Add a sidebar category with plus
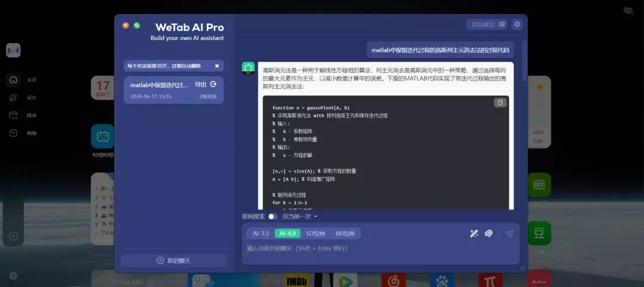 [x=13, y=236]
